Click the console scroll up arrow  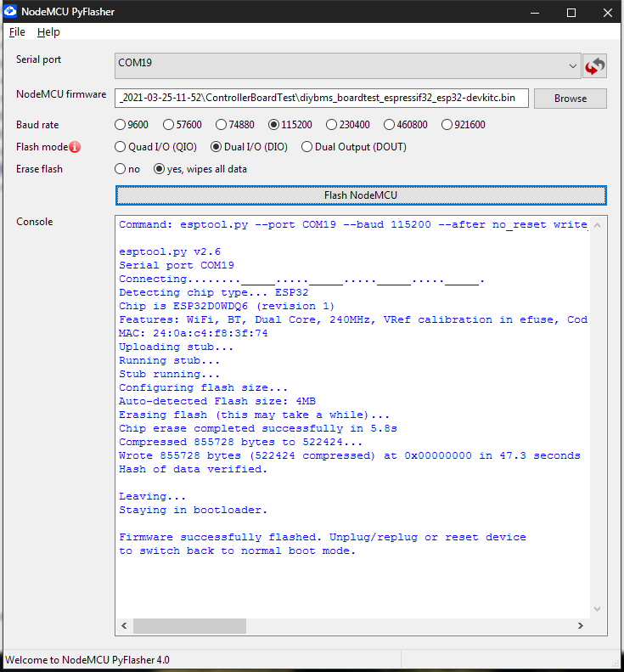[598, 225]
